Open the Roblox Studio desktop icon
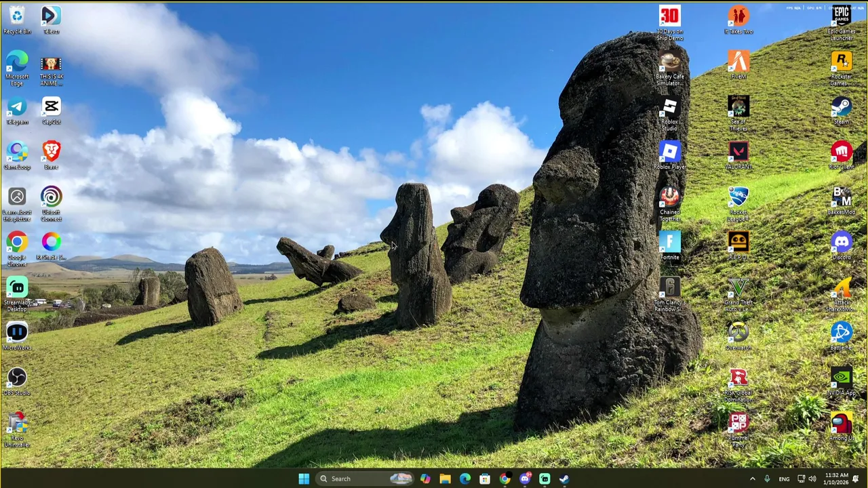 point(670,114)
